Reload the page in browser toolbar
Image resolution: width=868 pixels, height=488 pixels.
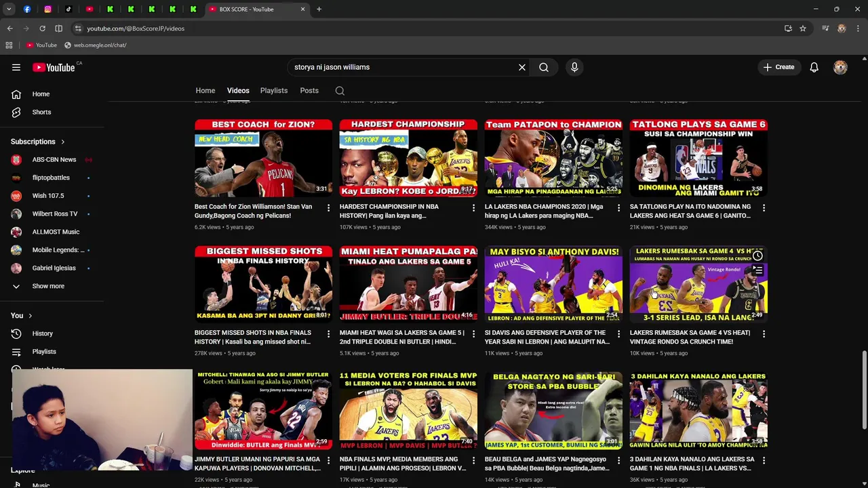pos(42,28)
